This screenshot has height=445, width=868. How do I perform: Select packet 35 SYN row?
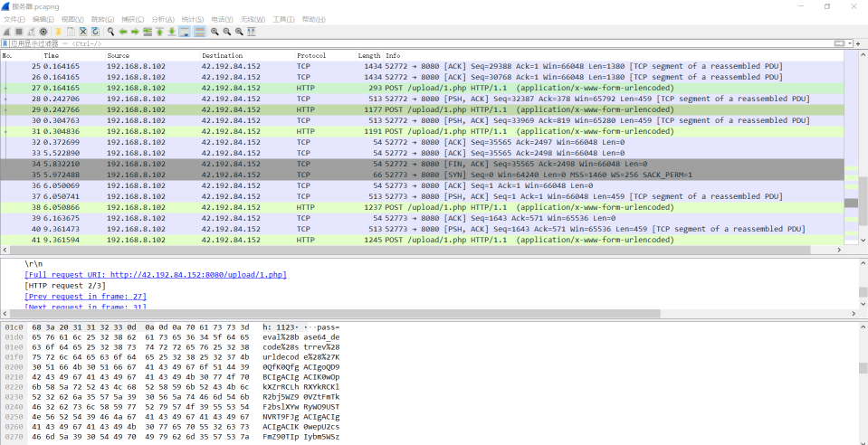click(x=423, y=175)
